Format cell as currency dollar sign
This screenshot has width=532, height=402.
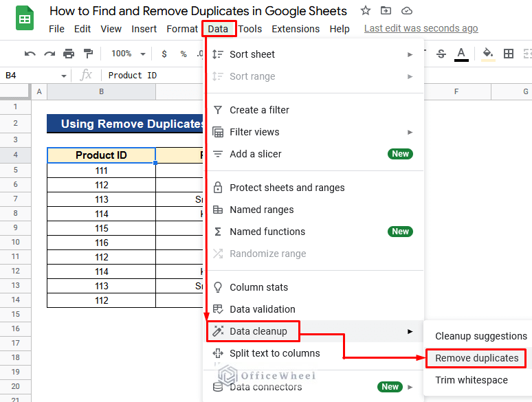click(x=164, y=54)
